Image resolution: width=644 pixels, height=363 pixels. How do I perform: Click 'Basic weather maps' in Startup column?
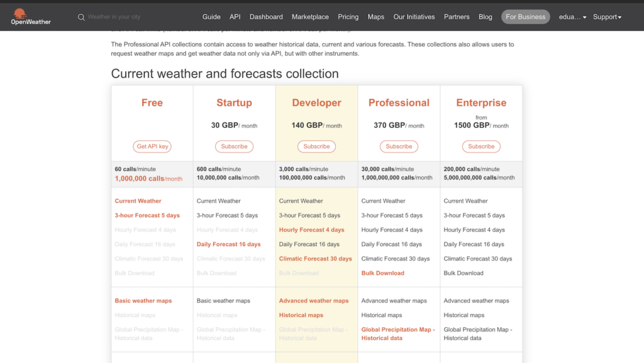click(223, 301)
